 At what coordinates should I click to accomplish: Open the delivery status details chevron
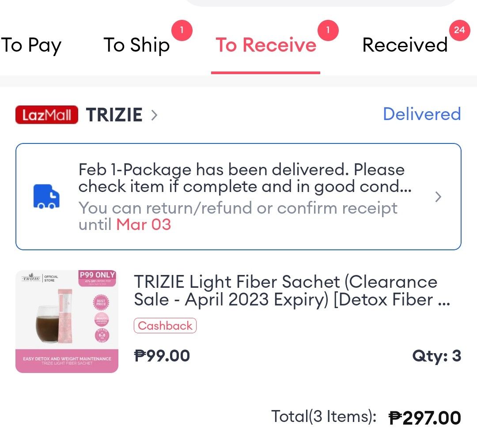(438, 197)
